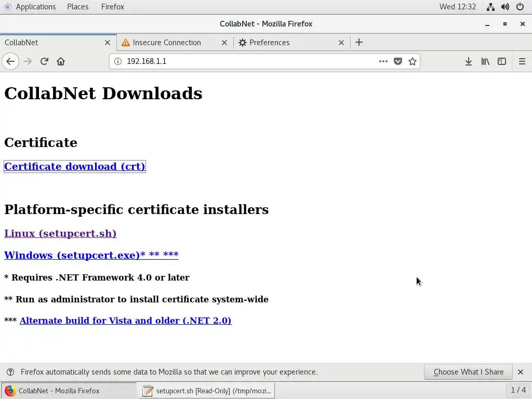Click the Choose What I Share button
This screenshot has width=532, height=399.
click(x=468, y=372)
